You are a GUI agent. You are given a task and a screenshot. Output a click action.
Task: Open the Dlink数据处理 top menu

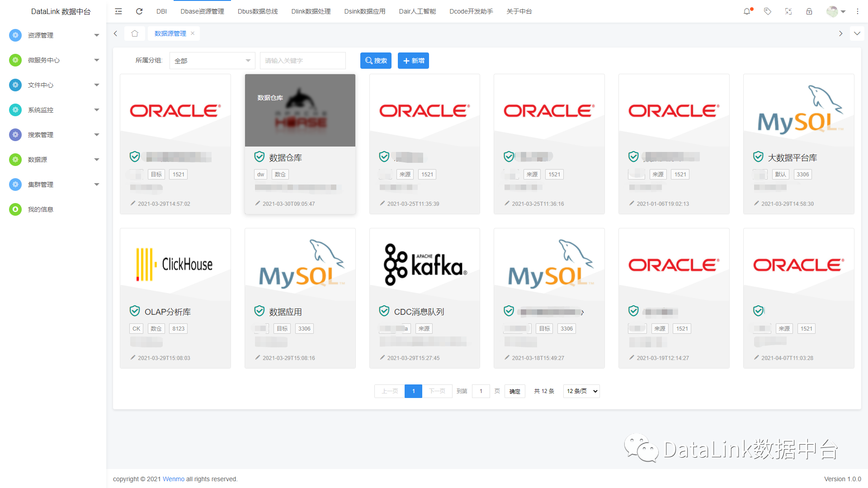[x=311, y=11]
